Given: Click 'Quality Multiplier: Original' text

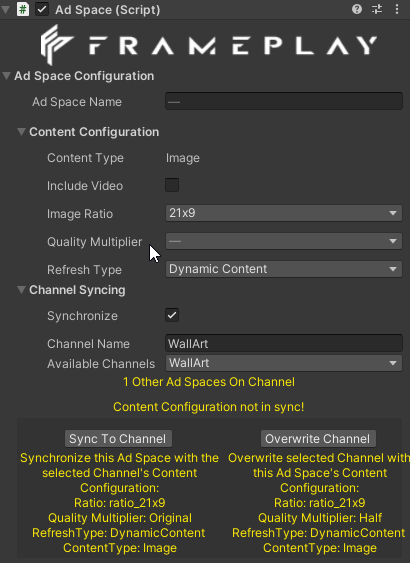Looking at the screenshot, I should coord(120,518).
